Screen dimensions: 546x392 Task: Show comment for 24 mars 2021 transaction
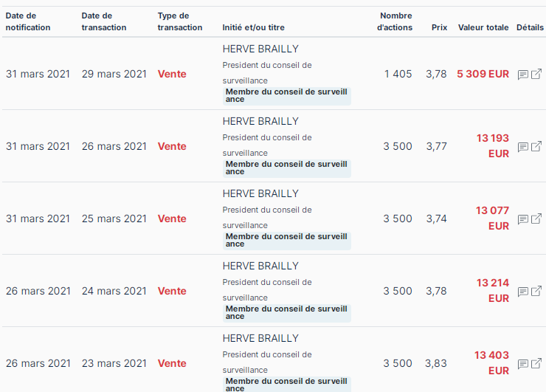522,292
